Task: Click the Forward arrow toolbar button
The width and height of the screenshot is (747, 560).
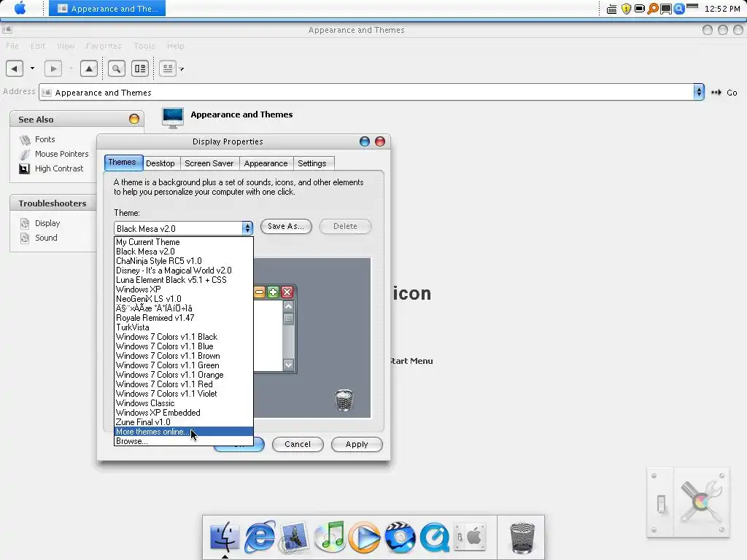Action: pos(53,69)
